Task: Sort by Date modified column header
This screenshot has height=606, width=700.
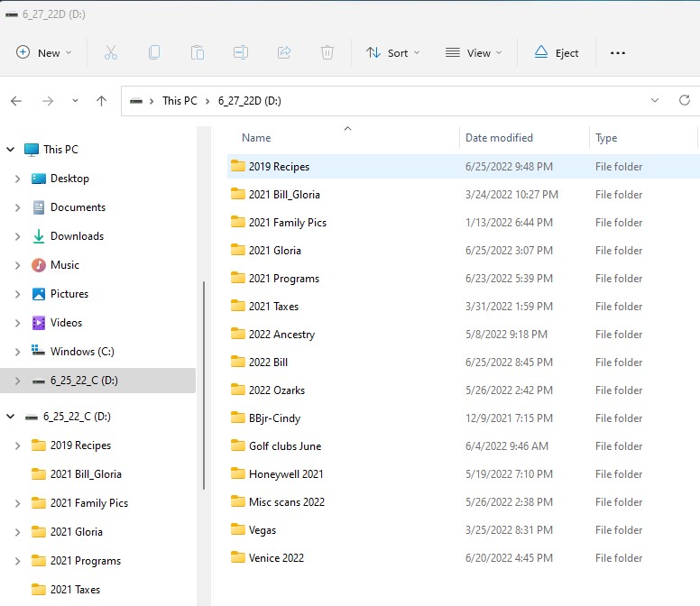Action: click(x=499, y=138)
